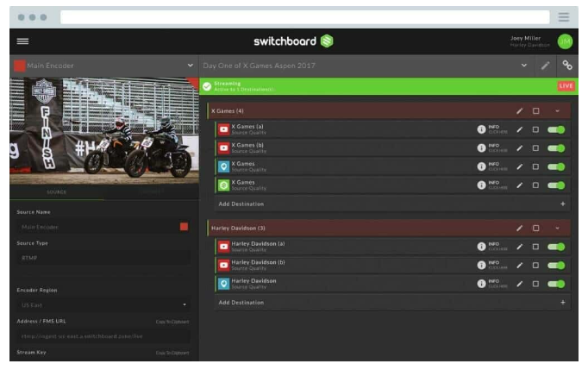Open the hamburger menu in Switchboard header

tap(22, 41)
